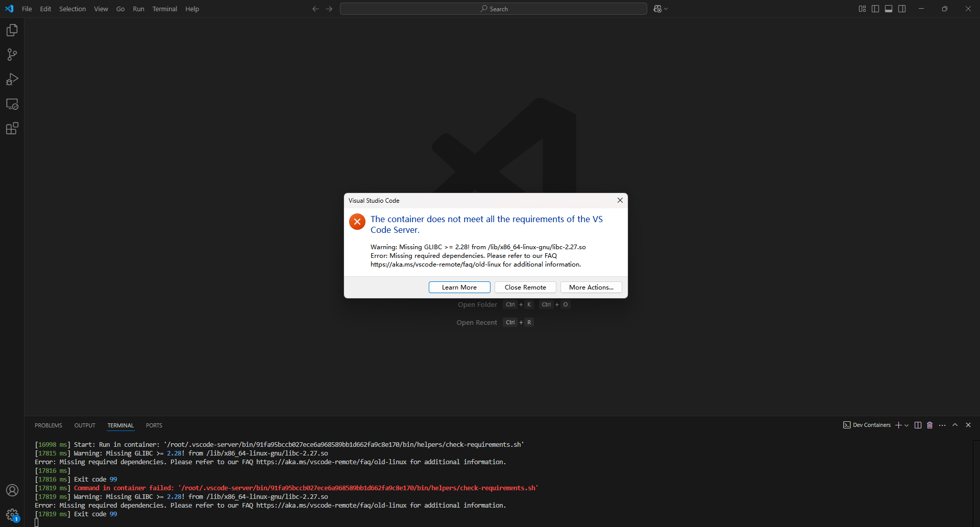Open the Edit menu
The height and width of the screenshot is (527, 980).
[x=45, y=9]
